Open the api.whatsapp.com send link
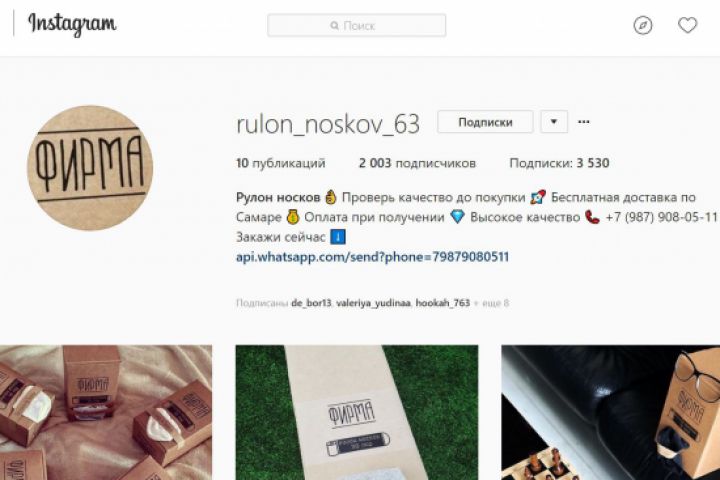 (372, 257)
